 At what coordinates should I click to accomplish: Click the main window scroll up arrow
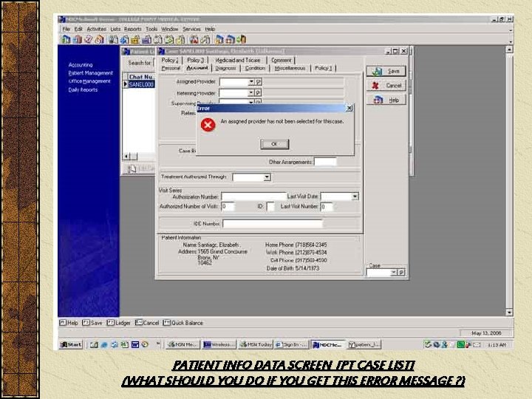click(509, 50)
